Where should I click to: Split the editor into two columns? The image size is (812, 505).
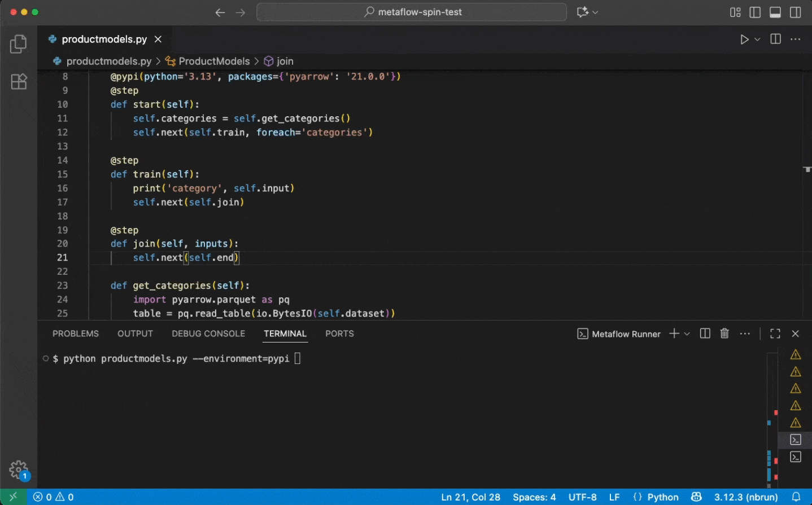tap(775, 39)
